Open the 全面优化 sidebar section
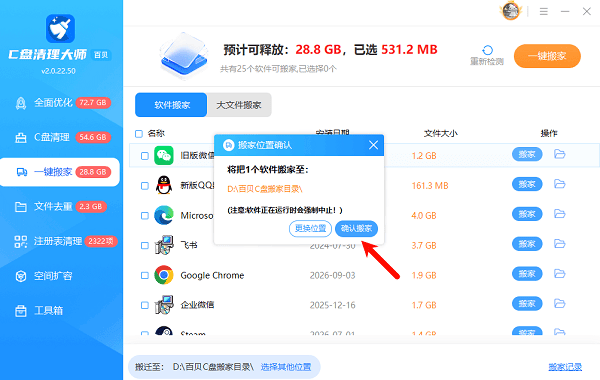This screenshot has width=600, height=380. click(x=61, y=103)
